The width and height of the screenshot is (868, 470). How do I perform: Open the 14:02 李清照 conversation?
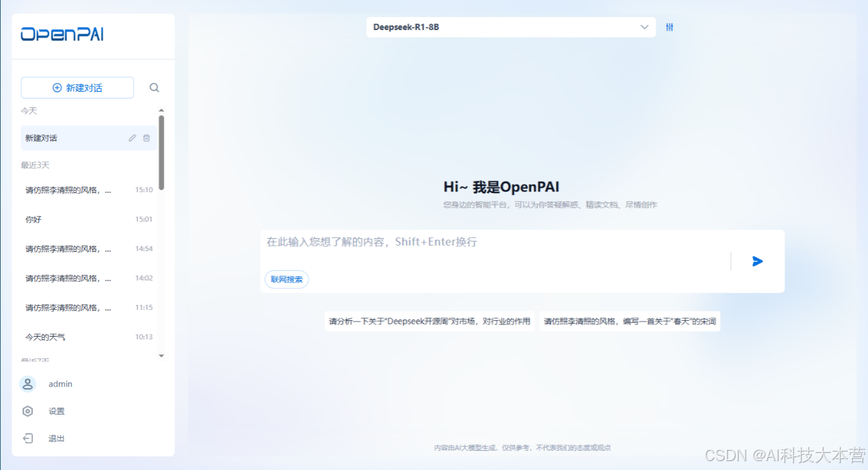click(x=89, y=278)
